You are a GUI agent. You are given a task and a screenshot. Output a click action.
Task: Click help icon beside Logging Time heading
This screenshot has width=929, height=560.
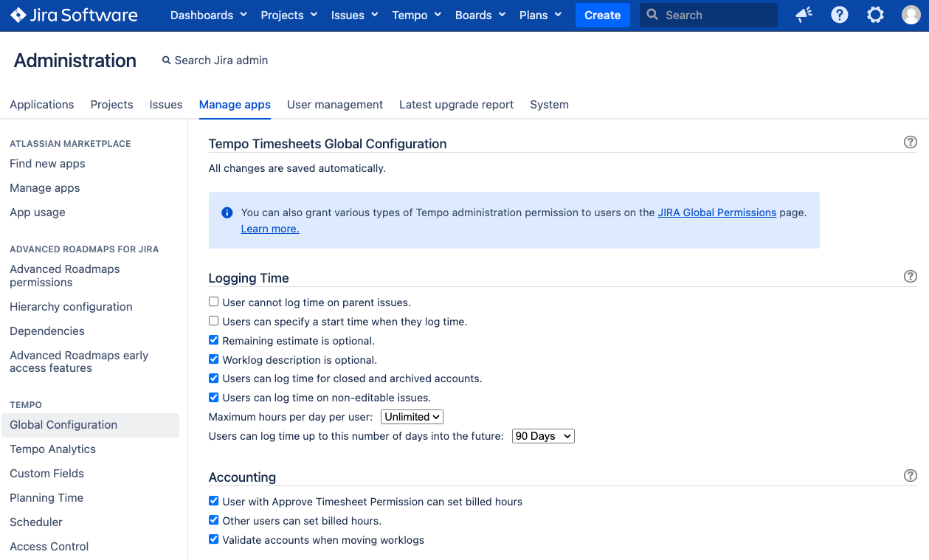(910, 277)
